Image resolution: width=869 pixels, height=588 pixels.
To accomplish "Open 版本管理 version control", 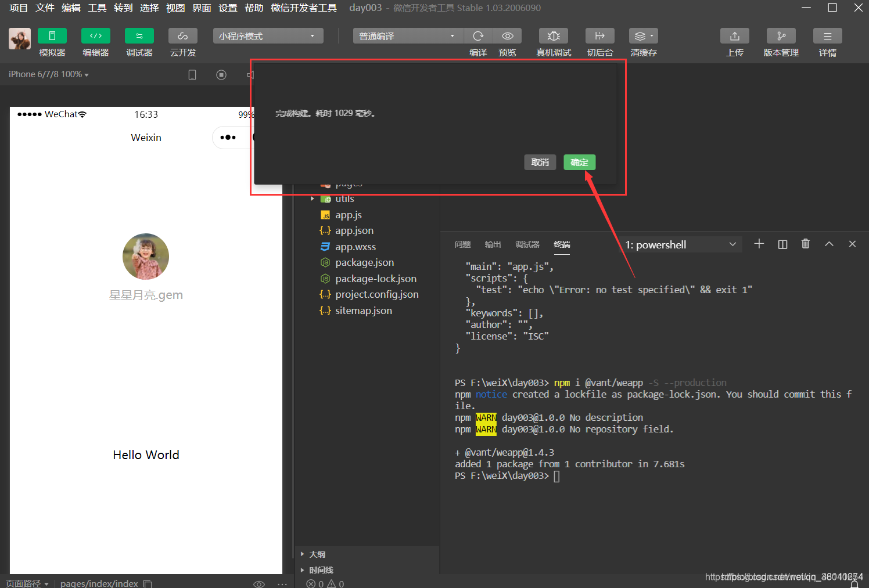I will [x=781, y=36].
